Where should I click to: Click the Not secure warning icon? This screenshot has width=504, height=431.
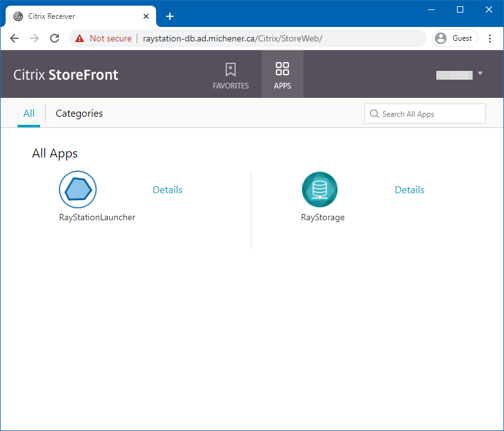(x=80, y=39)
